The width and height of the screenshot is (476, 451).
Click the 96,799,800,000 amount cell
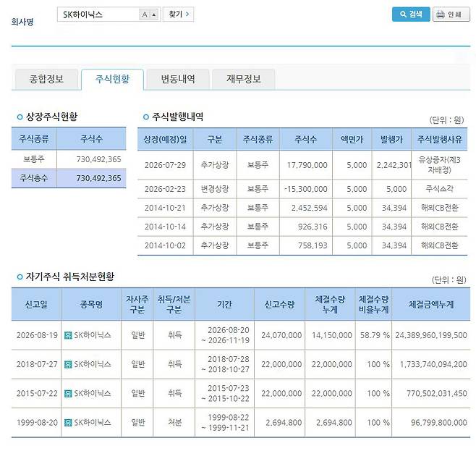(431, 423)
